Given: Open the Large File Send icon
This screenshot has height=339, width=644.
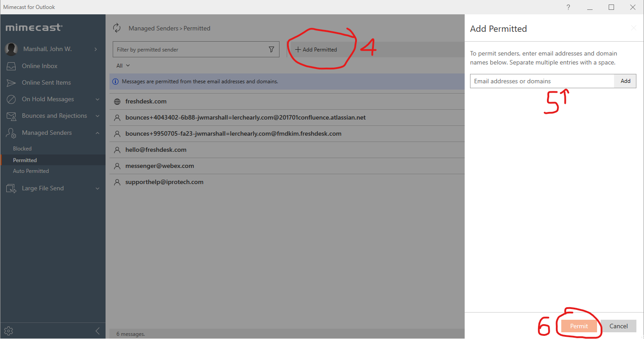Looking at the screenshot, I should pyautogui.click(x=11, y=188).
